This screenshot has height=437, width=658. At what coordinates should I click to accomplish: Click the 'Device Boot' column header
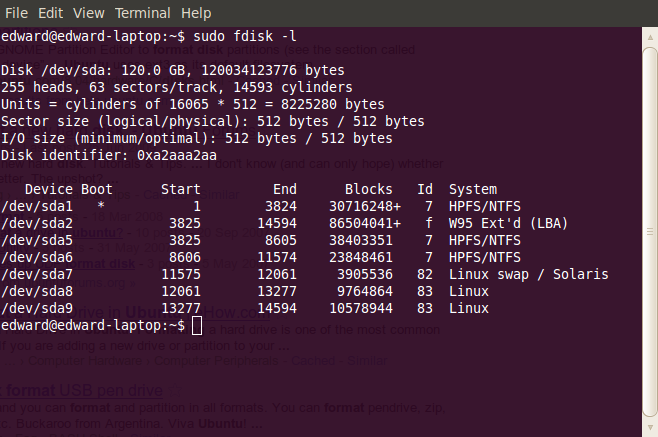pos(69,189)
